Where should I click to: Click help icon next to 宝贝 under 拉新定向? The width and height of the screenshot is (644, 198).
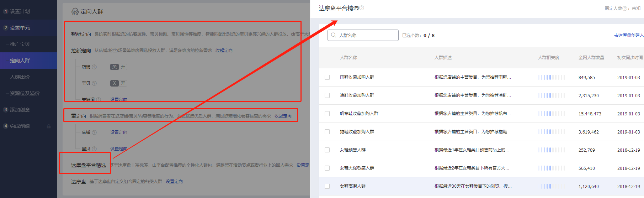(x=94, y=83)
